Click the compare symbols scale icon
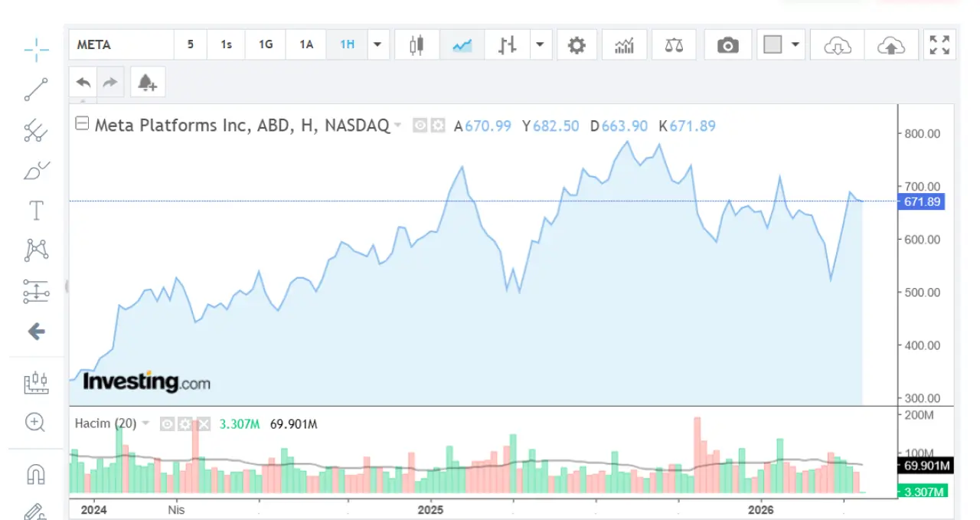Viewport: 980px width, 520px height. 674,45
